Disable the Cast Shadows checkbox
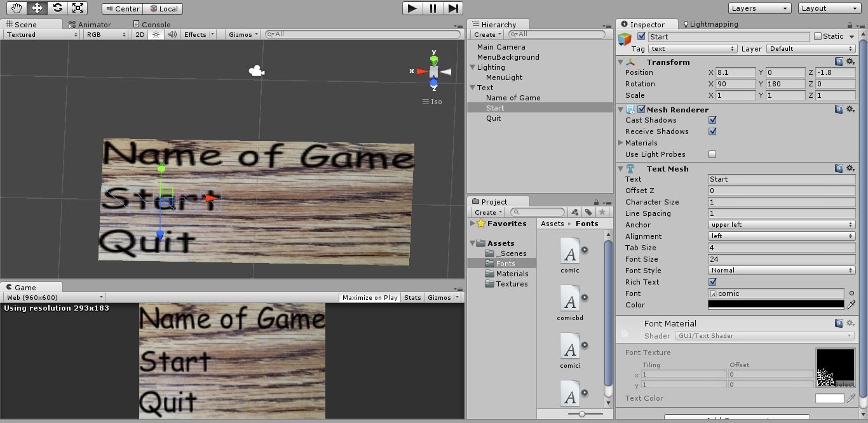868x423 pixels. (x=712, y=120)
